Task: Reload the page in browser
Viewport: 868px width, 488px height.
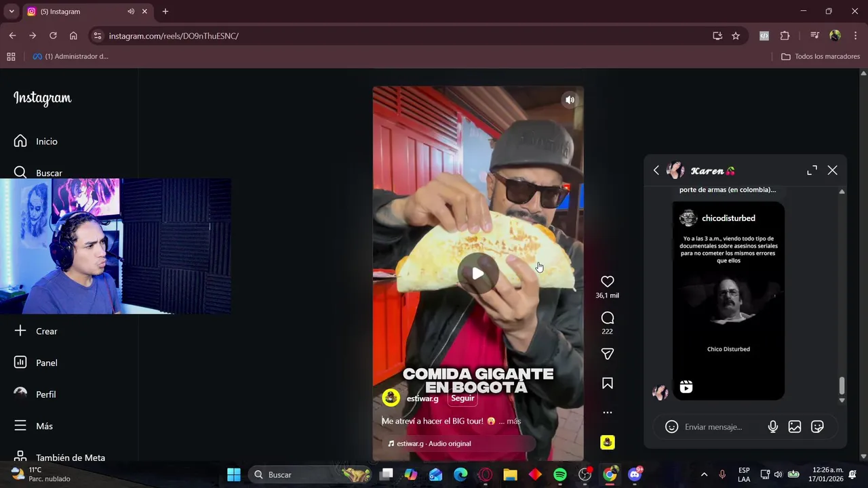Action: click(x=53, y=36)
